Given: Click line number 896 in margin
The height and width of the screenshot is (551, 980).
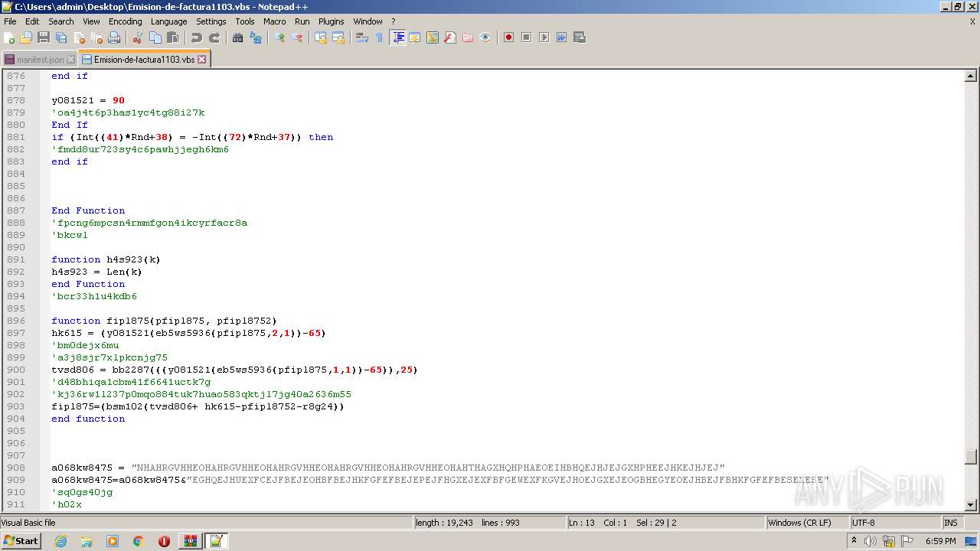Looking at the screenshot, I should coord(16,321).
